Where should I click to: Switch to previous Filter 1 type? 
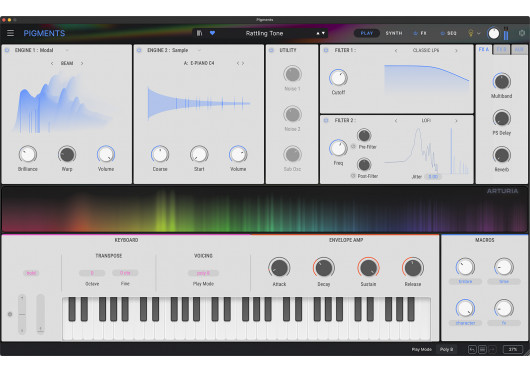click(x=396, y=50)
